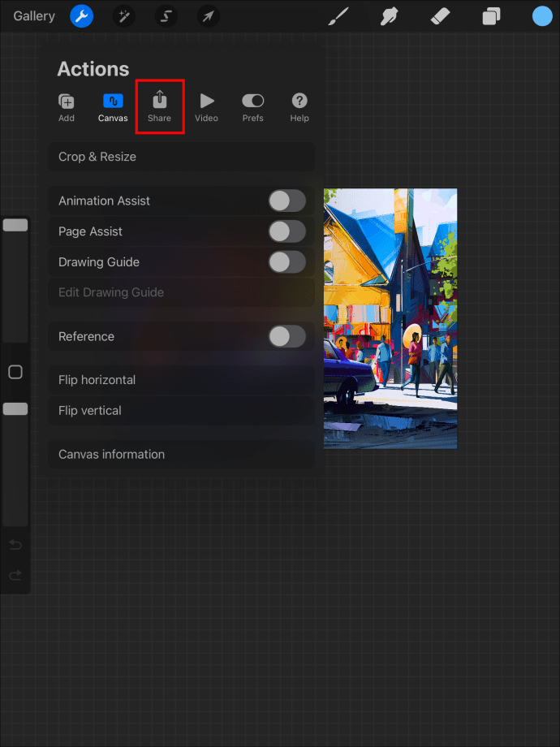Turn on the Page Assist switch

pos(287,231)
